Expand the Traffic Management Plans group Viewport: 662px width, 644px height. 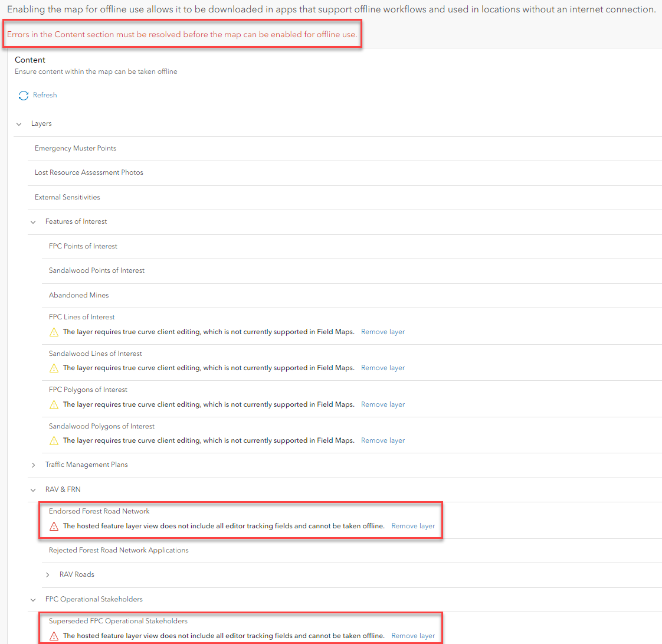tap(33, 465)
